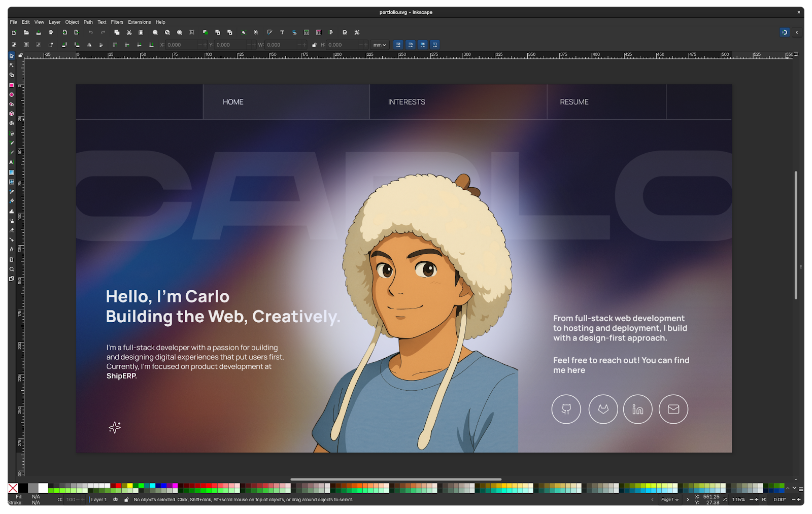Open the mm units dropdown
The width and height of the screenshot is (812, 514).
[x=380, y=45]
